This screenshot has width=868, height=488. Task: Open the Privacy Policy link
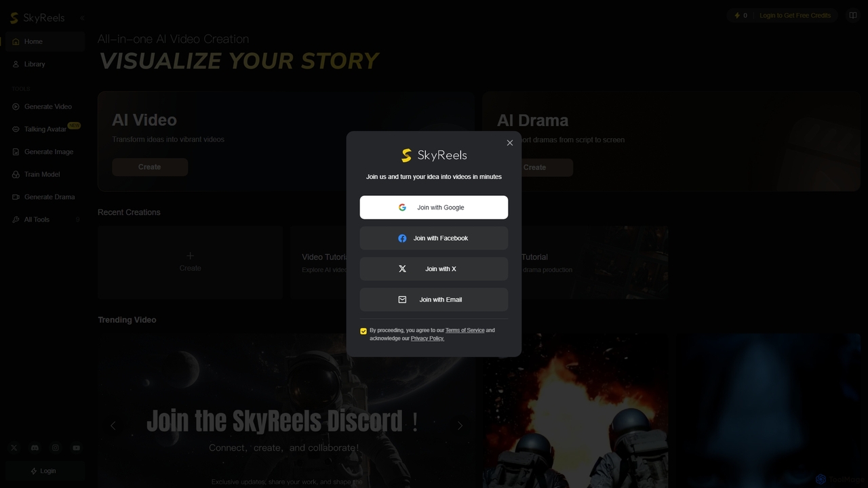[427, 338]
